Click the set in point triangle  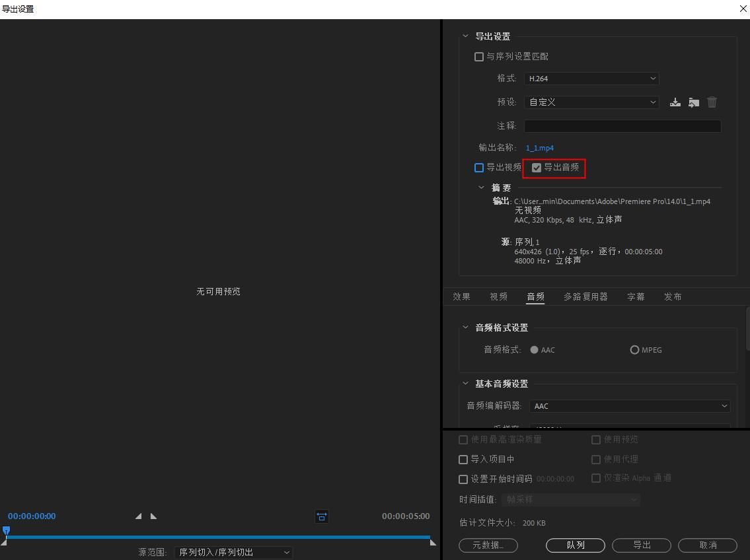coord(138,516)
